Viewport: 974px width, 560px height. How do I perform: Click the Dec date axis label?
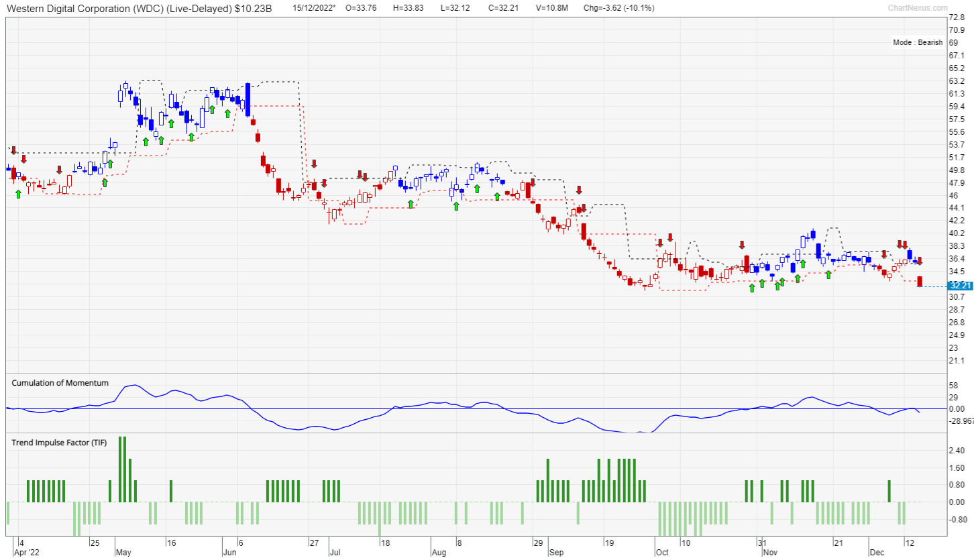(x=875, y=553)
